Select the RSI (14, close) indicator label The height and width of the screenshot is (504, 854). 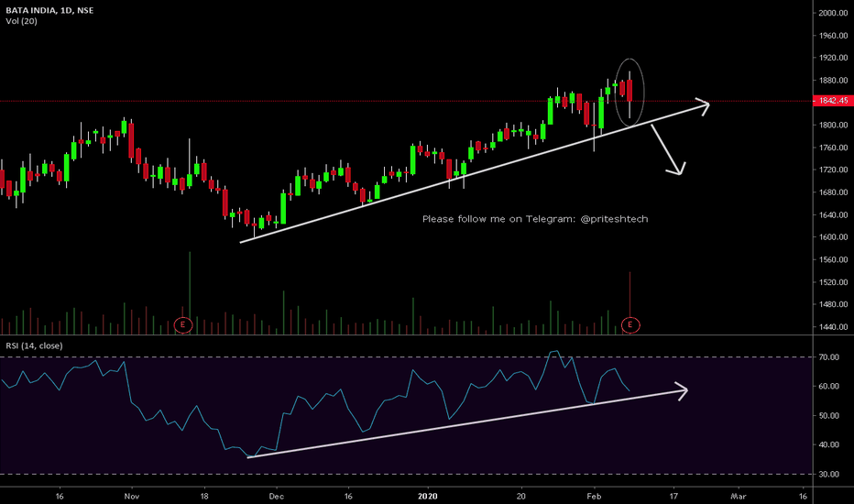click(x=34, y=345)
